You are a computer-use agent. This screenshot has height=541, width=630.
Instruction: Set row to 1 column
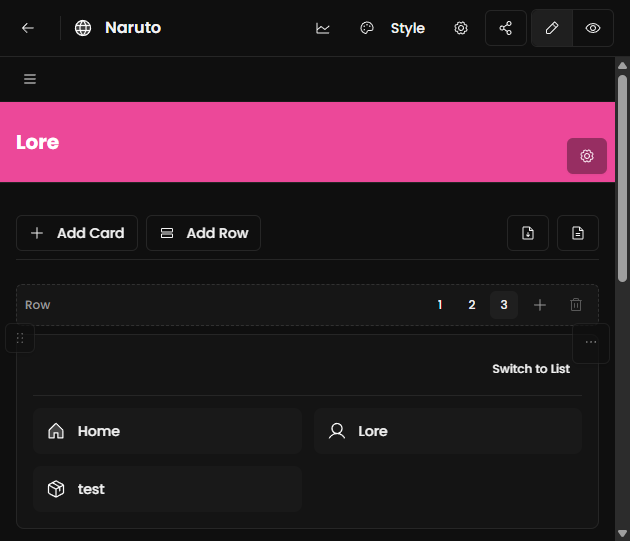pos(440,305)
